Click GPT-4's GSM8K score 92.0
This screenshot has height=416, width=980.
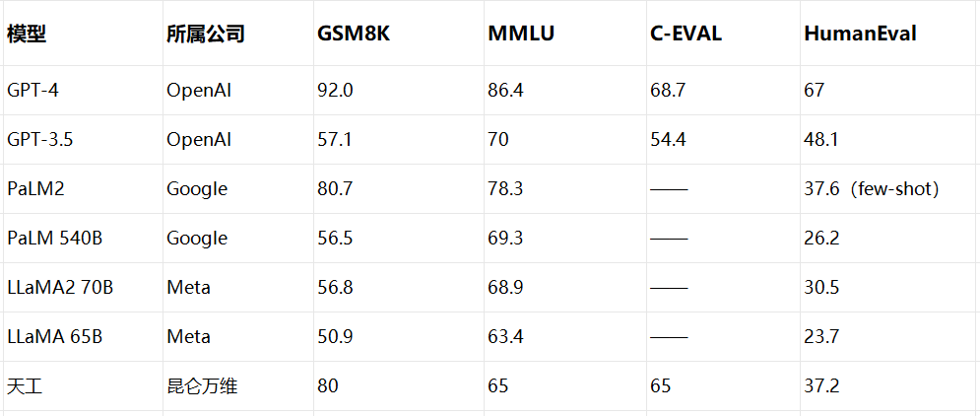click(x=335, y=91)
